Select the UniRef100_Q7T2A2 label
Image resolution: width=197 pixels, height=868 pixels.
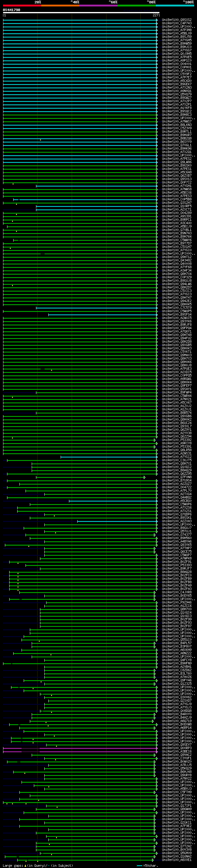177,846
